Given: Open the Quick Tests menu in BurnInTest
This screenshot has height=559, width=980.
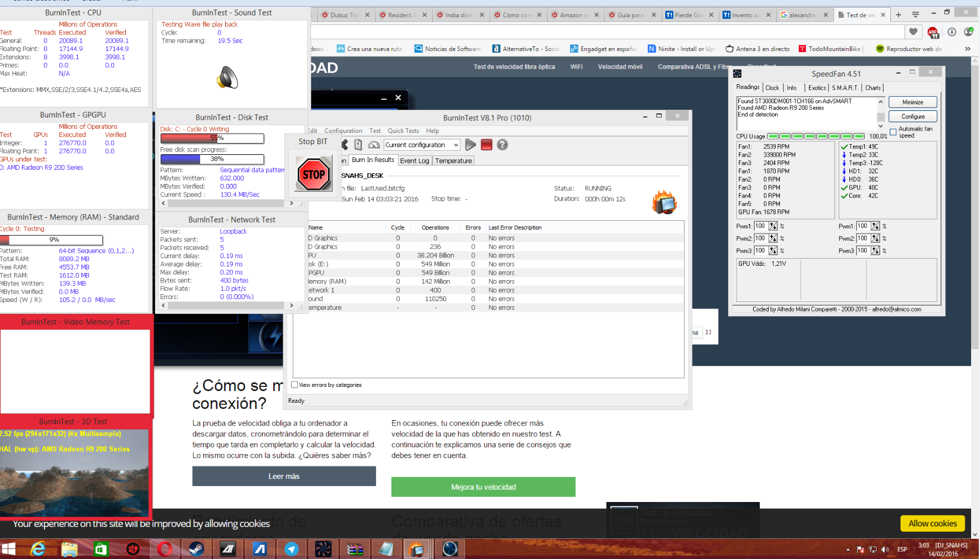Looking at the screenshot, I should 403,131.
